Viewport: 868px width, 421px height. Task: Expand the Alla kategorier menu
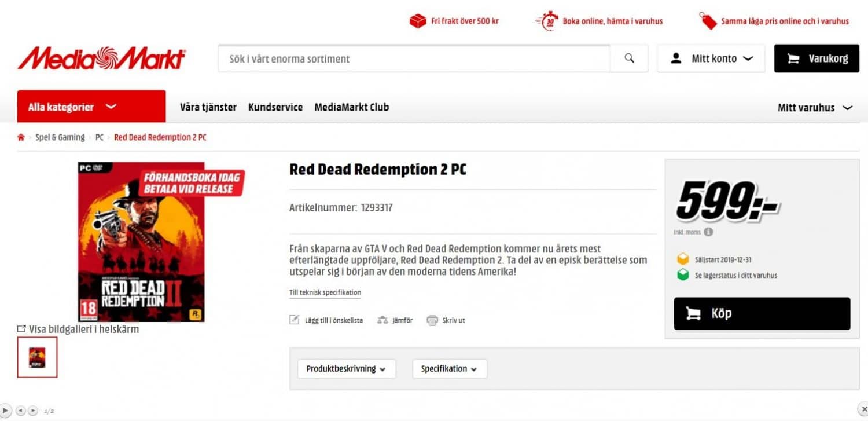pyautogui.click(x=91, y=107)
